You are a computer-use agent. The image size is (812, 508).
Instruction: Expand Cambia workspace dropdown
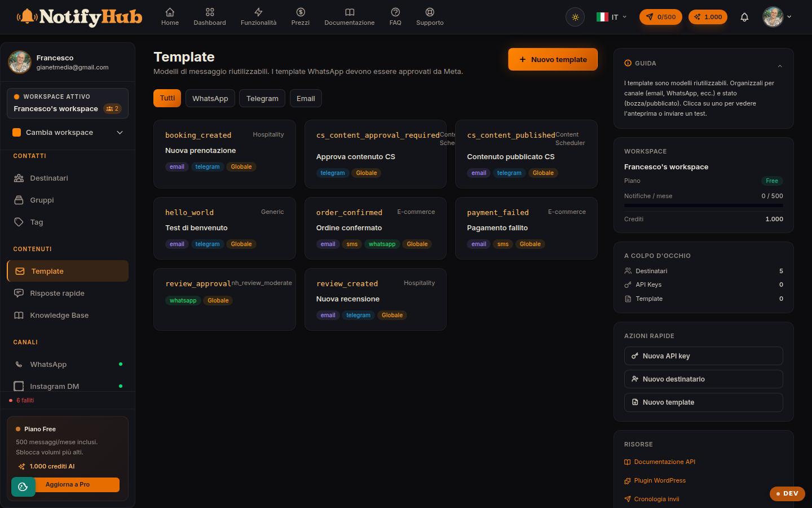coord(68,133)
